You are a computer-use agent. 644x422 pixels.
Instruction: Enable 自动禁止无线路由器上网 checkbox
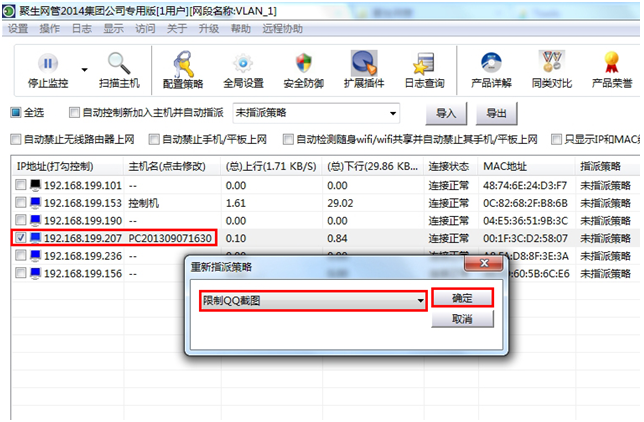[x=16, y=139]
